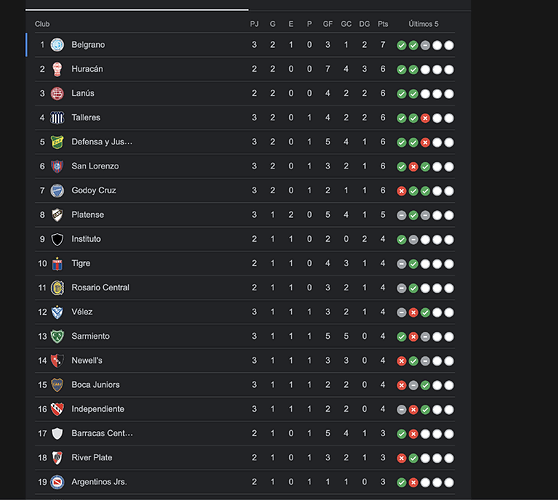Click the Club column header
The height and width of the screenshot is (500, 558).
42,24
